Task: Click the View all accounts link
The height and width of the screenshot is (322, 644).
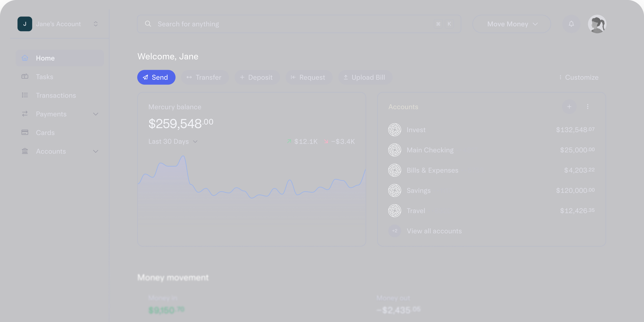Action: tap(434, 231)
